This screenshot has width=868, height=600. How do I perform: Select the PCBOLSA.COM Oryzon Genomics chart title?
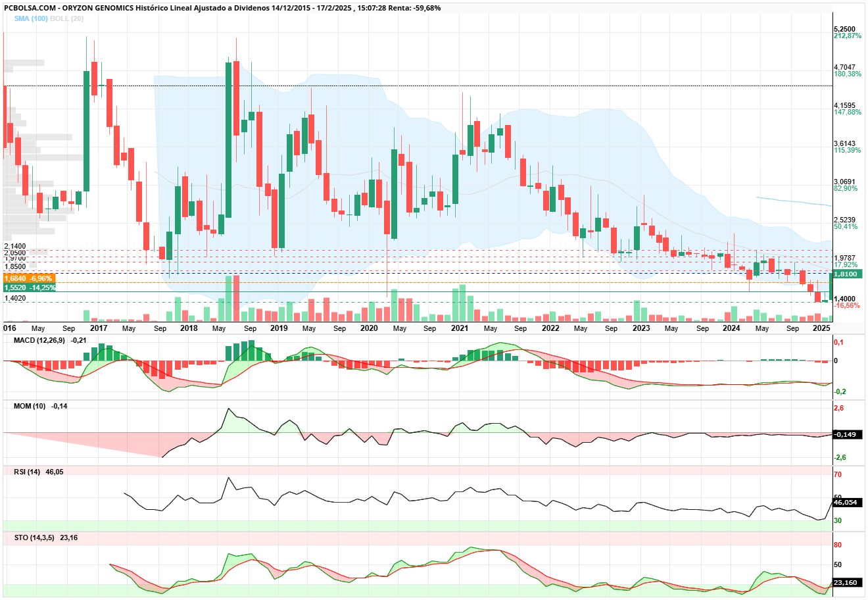click(x=222, y=8)
